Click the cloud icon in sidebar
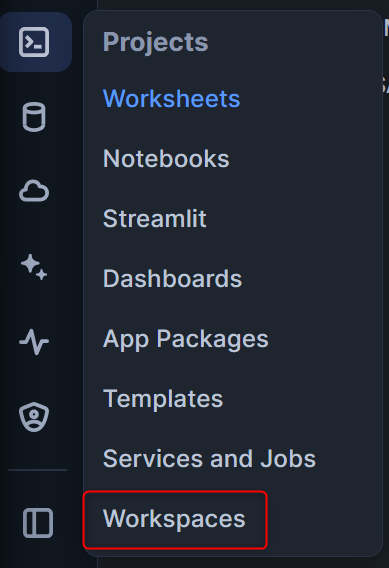Screen dimensions: 389x568 34,191
